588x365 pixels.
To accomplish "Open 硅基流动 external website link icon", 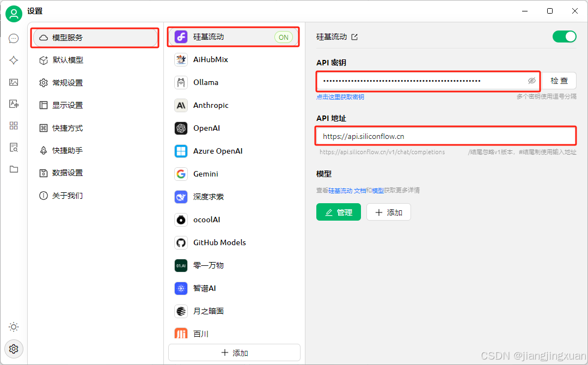I will coord(354,36).
